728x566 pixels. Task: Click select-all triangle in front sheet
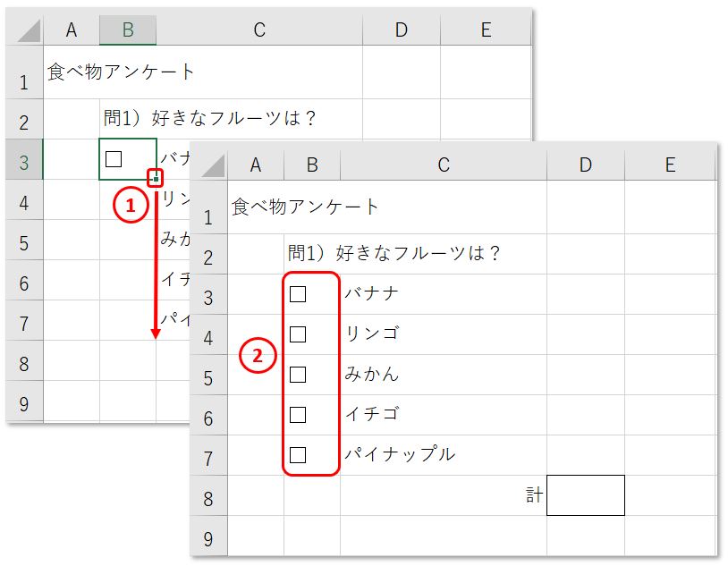click(214, 165)
